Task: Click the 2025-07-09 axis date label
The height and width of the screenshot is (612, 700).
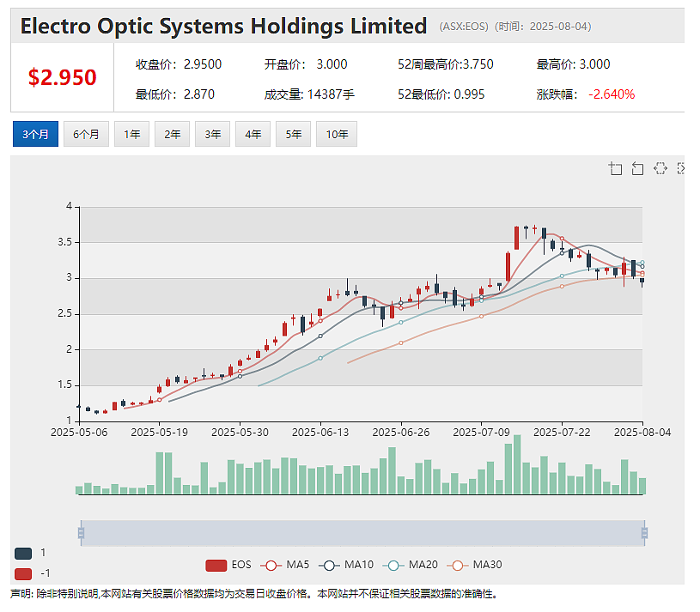Action: (481, 433)
